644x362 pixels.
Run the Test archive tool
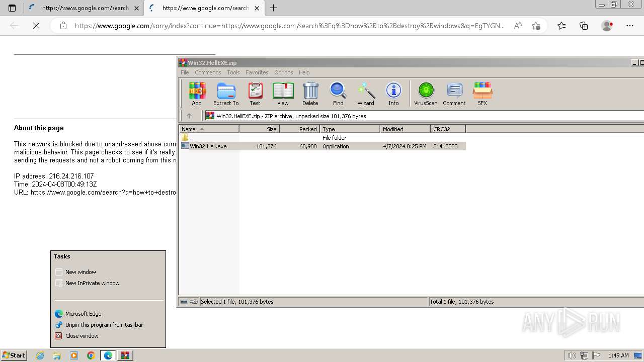(x=255, y=94)
